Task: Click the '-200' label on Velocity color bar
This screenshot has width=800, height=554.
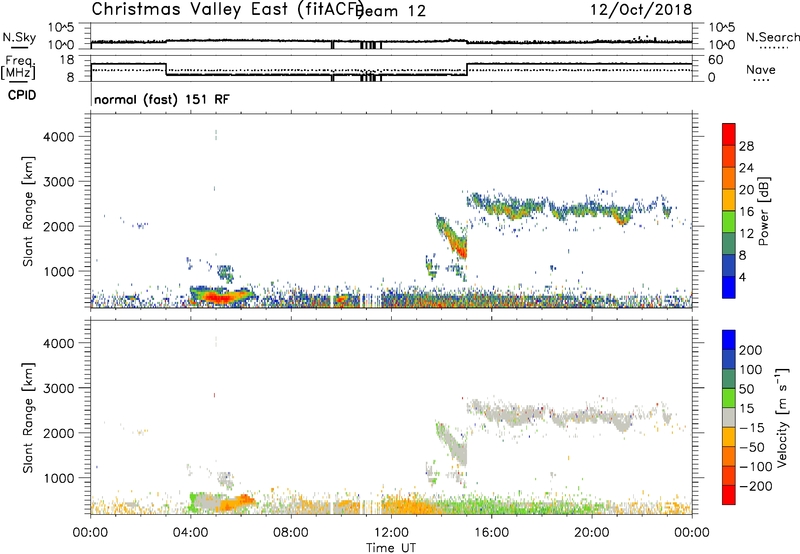Action: 756,486
